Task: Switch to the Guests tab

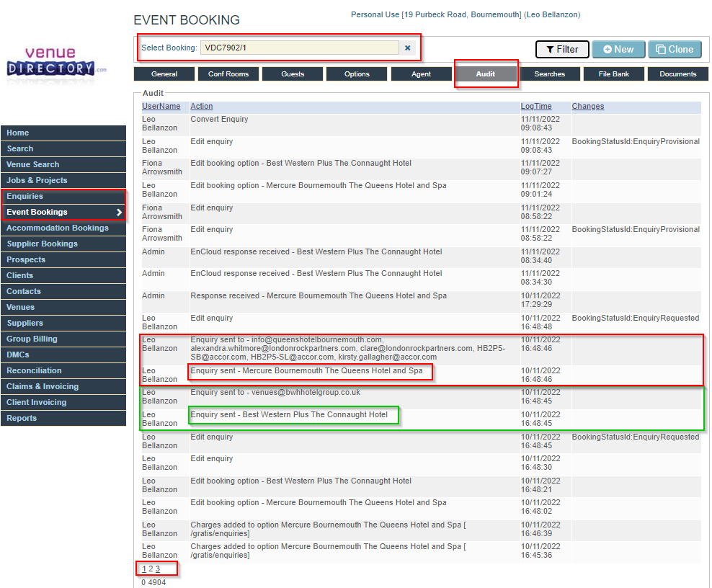Action: point(293,74)
